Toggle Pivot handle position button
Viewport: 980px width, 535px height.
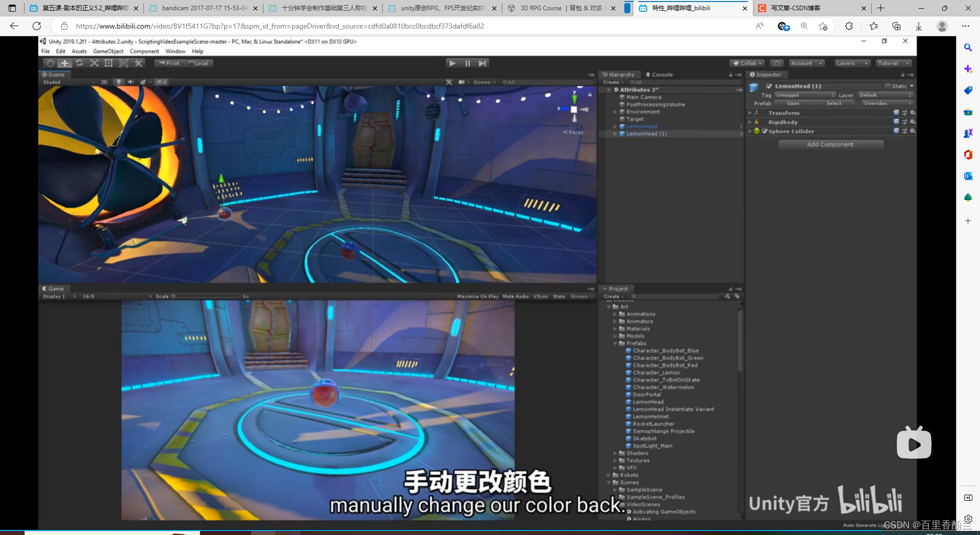169,63
